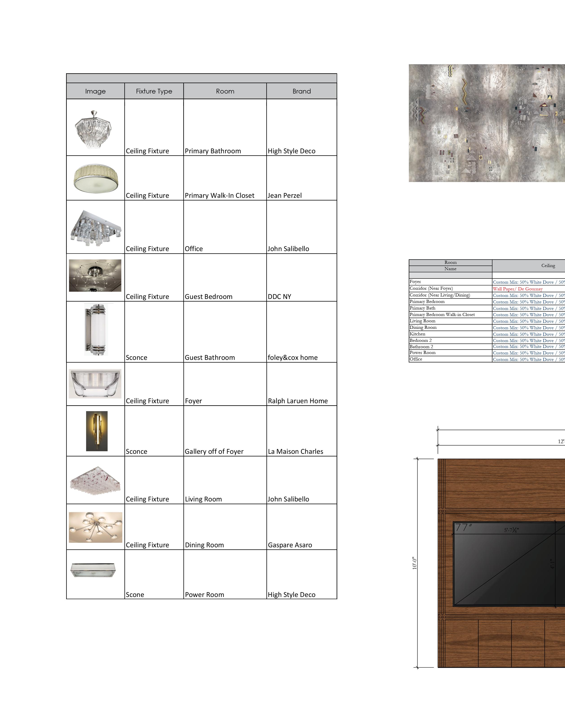Click the Foyer row in finish schedule
The width and height of the screenshot is (565, 728).
point(415,282)
